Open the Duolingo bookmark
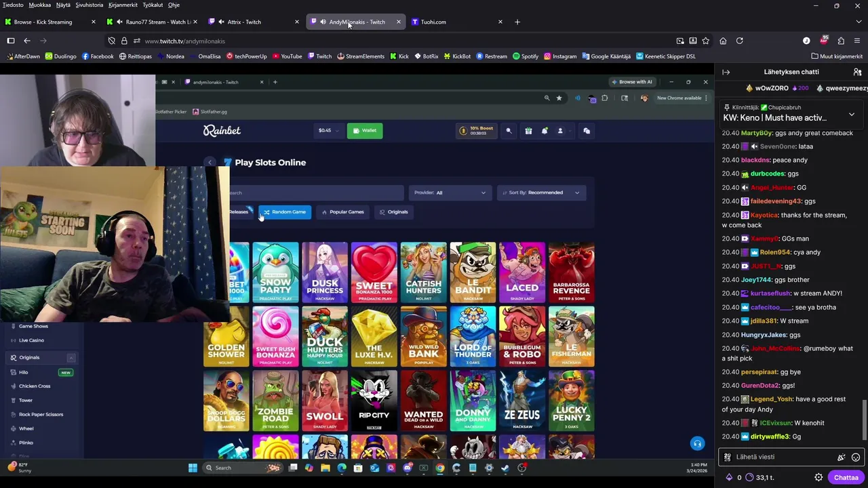The width and height of the screenshot is (868, 488). coord(60,56)
